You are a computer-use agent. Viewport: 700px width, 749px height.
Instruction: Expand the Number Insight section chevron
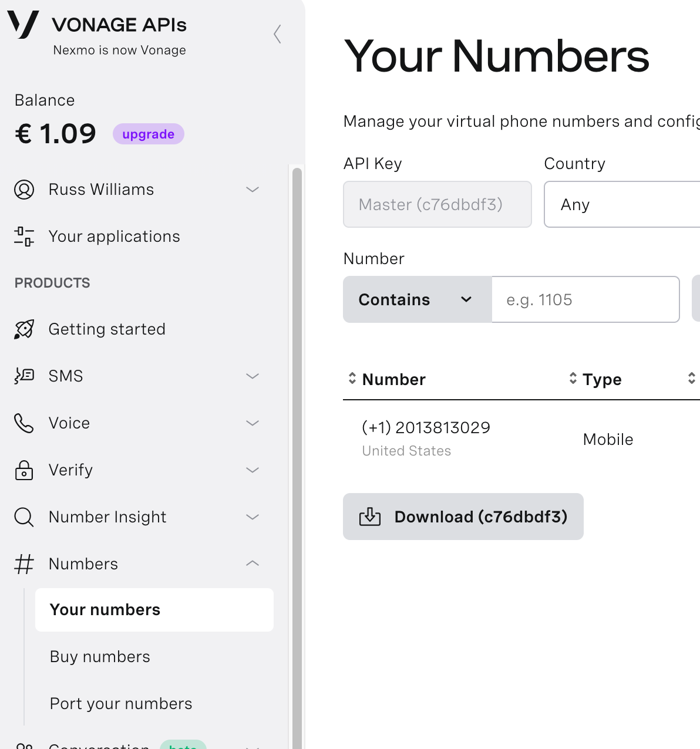point(253,517)
